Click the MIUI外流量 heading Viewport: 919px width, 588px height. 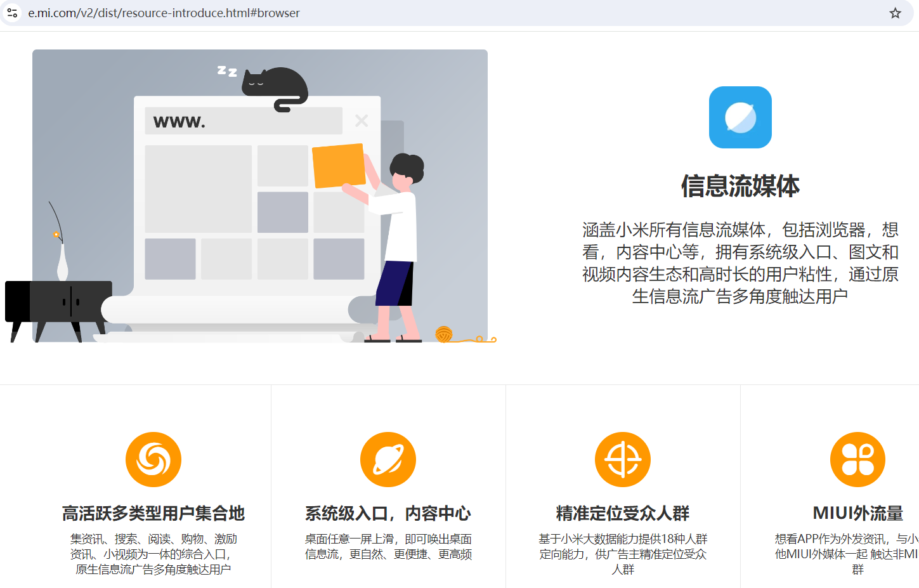(x=857, y=513)
